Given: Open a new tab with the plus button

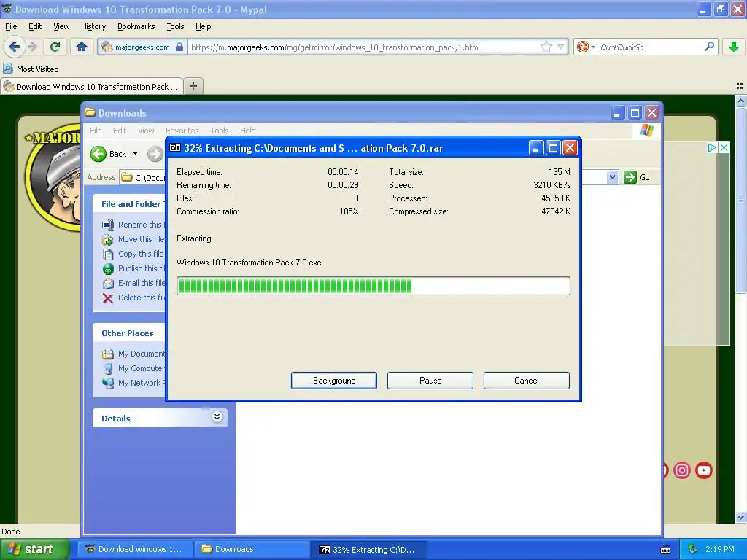Looking at the screenshot, I should click(193, 86).
